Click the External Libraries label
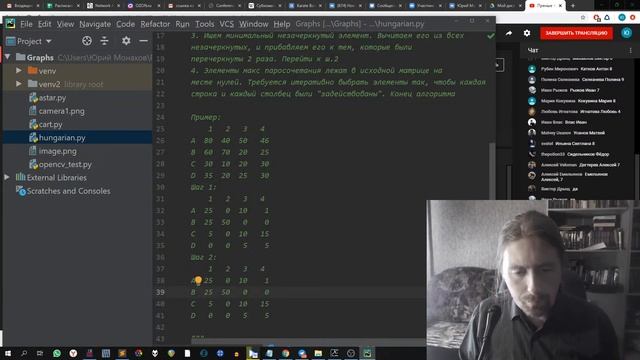The image size is (640, 360). (56, 178)
